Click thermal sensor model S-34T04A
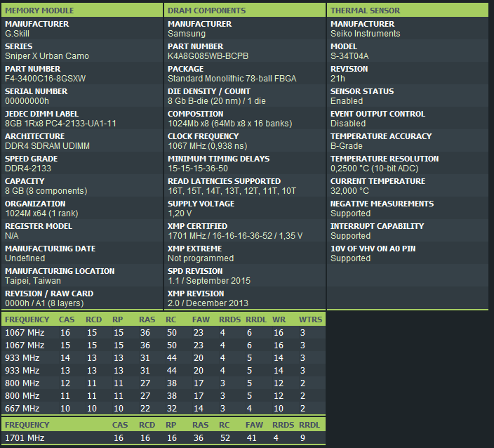This screenshot has width=494, height=448. (x=349, y=56)
